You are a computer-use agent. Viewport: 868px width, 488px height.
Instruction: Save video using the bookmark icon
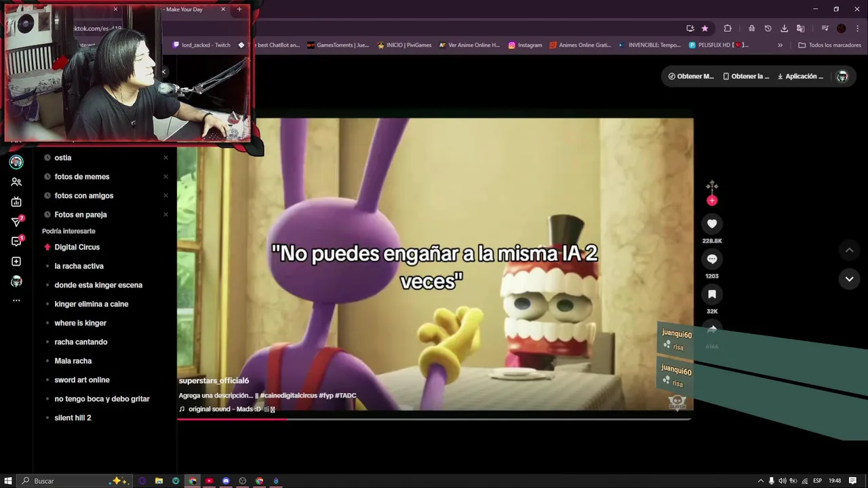click(712, 294)
